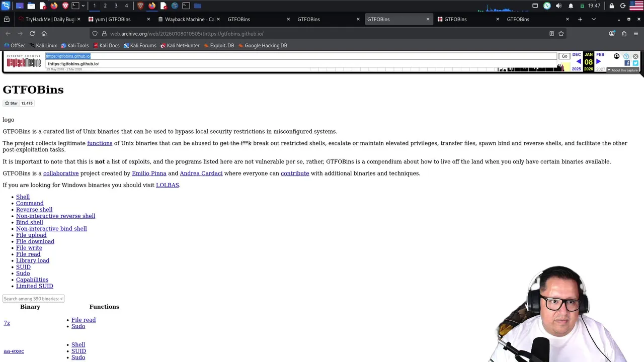This screenshot has width=644, height=362.
Task: Open the Emilio Pinna link
Action: click(x=149, y=173)
